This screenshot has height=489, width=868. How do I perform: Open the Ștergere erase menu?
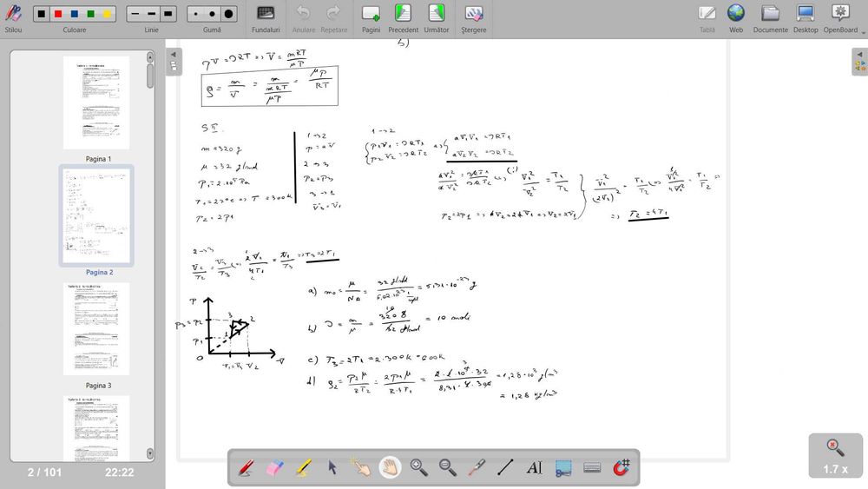point(473,18)
